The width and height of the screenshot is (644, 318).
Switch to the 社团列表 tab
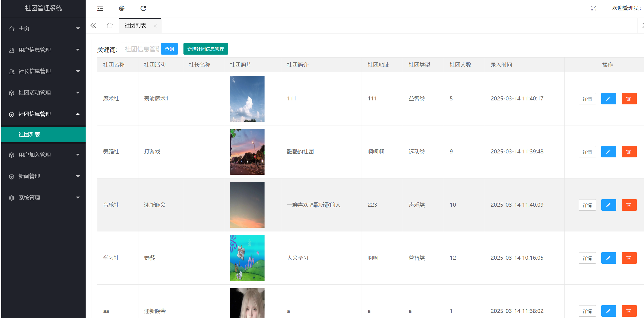pos(135,26)
